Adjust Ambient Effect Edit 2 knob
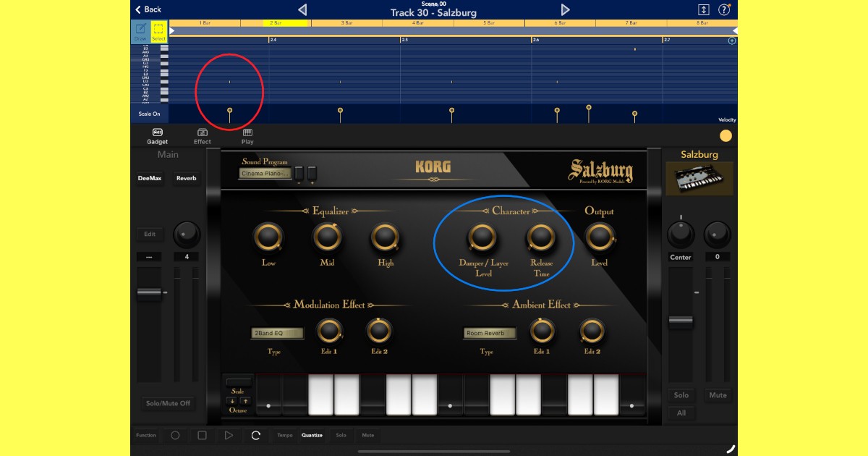The height and width of the screenshot is (456, 868). coord(592,331)
